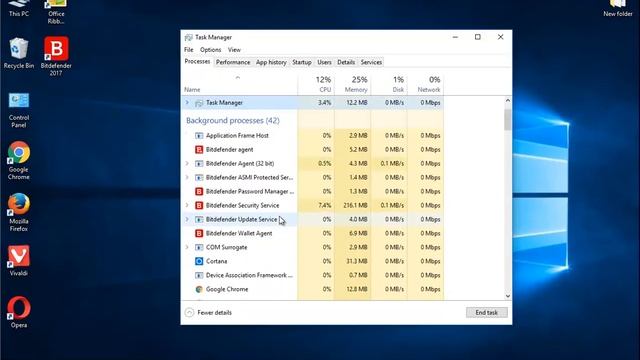
Task: Click the COM Surrogate process icon
Action: [x=199, y=247]
